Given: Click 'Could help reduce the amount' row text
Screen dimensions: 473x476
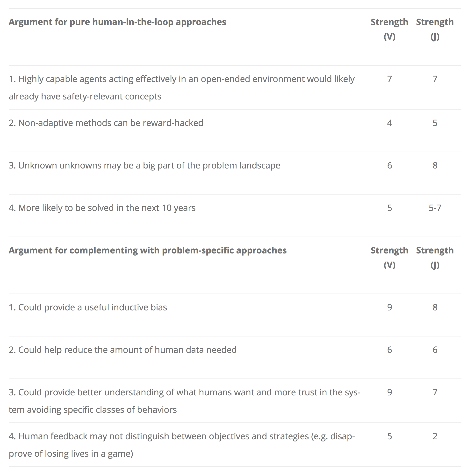Looking at the screenshot, I should click(122, 350).
